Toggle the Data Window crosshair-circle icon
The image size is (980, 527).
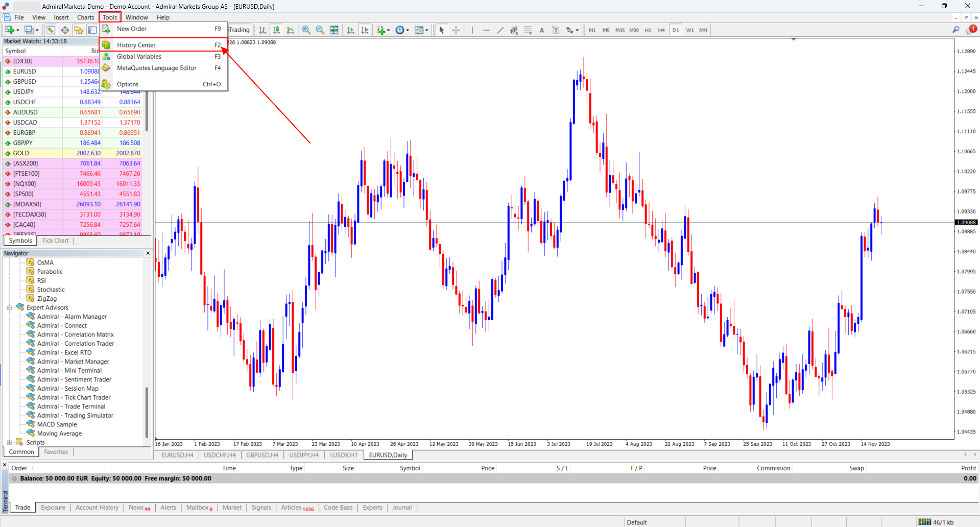point(65,30)
